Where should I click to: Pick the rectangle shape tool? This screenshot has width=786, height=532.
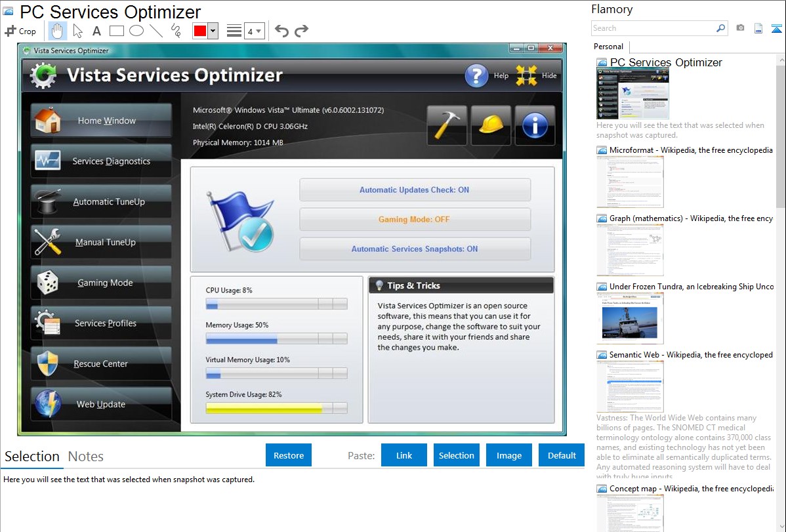116,31
